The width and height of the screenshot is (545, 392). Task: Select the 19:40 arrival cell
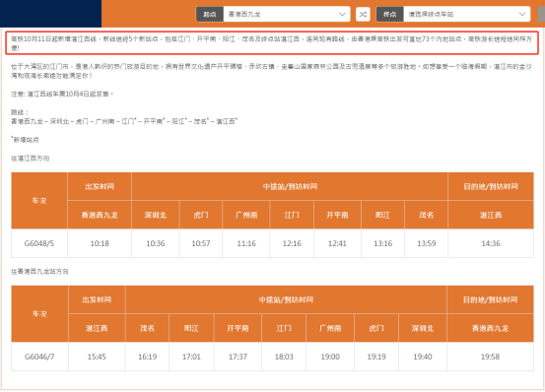coord(423,357)
